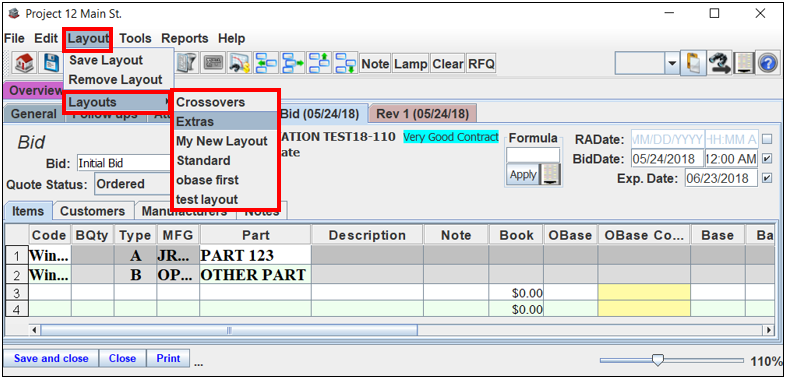Click the column icon beside the Apply button
This screenshot has height=381, width=787.
[550, 175]
